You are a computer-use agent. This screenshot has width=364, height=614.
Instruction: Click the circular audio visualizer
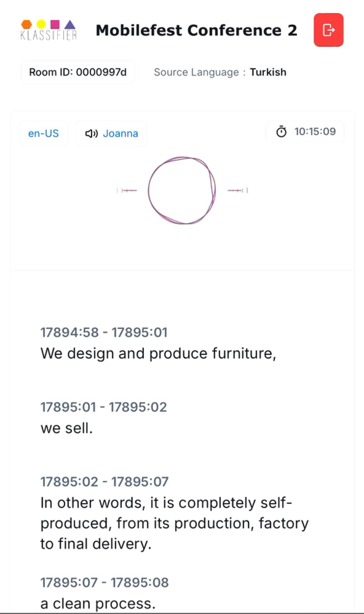pos(182,190)
